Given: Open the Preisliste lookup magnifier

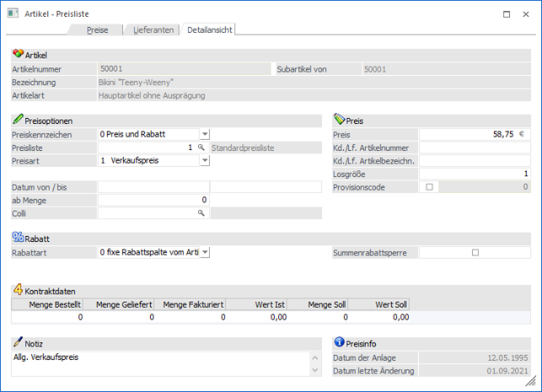Looking at the screenshot, I should [201, 147].
